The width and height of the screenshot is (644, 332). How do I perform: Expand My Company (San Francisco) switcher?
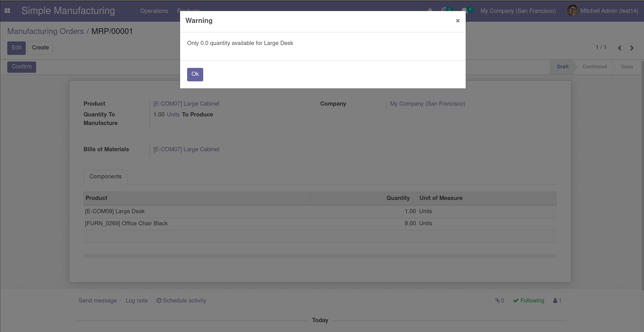point(518,11)
